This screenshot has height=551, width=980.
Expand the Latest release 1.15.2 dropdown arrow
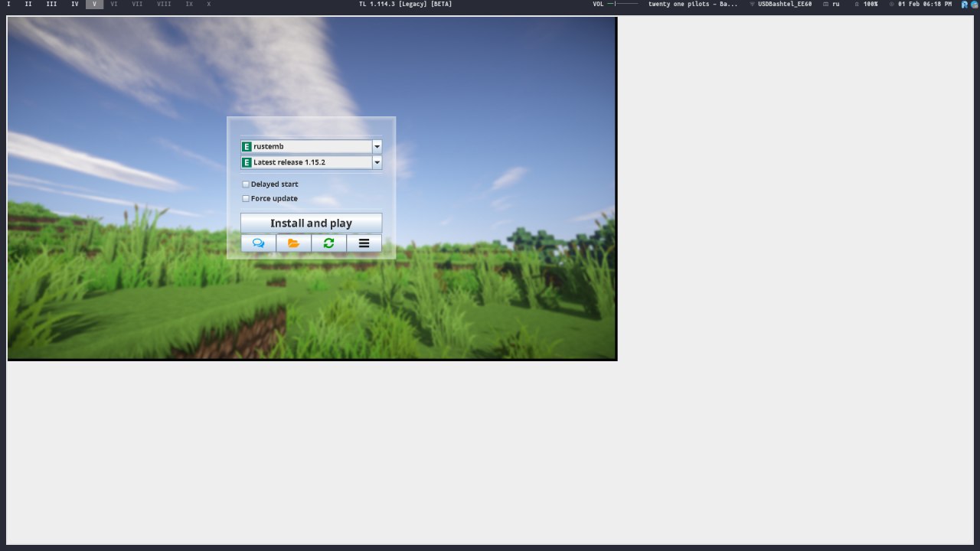coord(377,162)
